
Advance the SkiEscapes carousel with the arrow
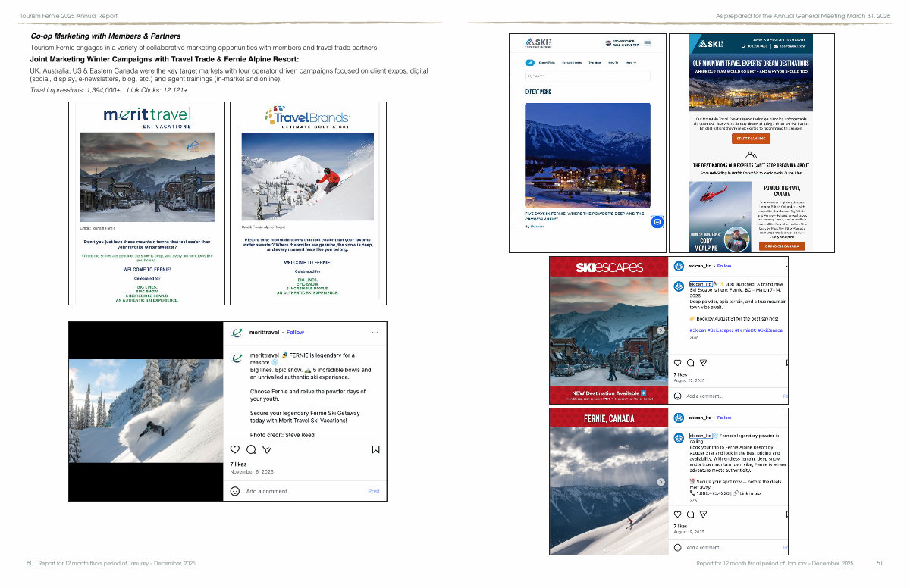coord(661,330)
